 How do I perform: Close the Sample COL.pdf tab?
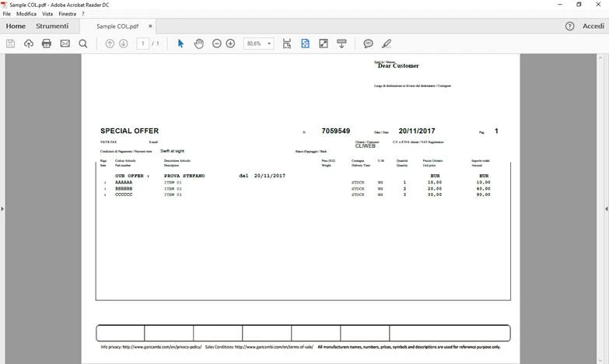click(x=150, y=26)
